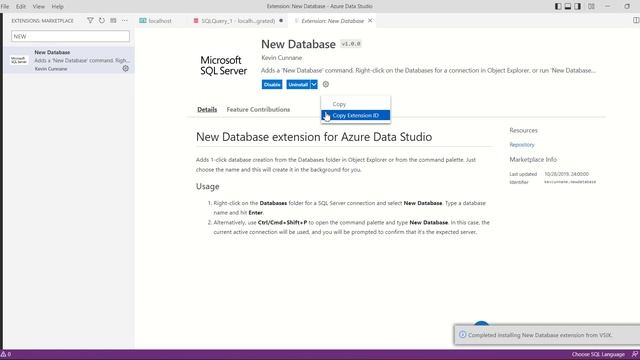Open the Details tab
640x360 pixels.
(207, 109)
